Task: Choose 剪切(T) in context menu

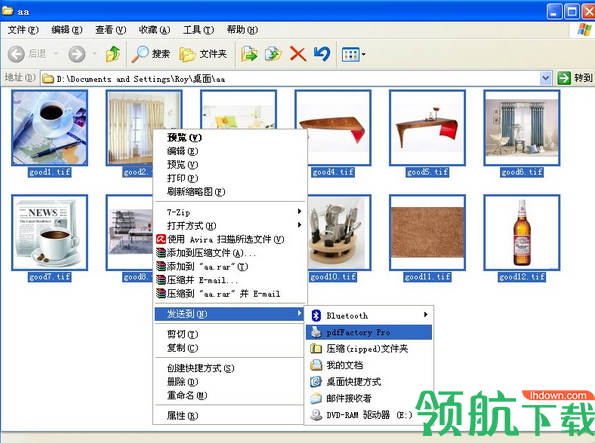Action: (x=230, y=334)
